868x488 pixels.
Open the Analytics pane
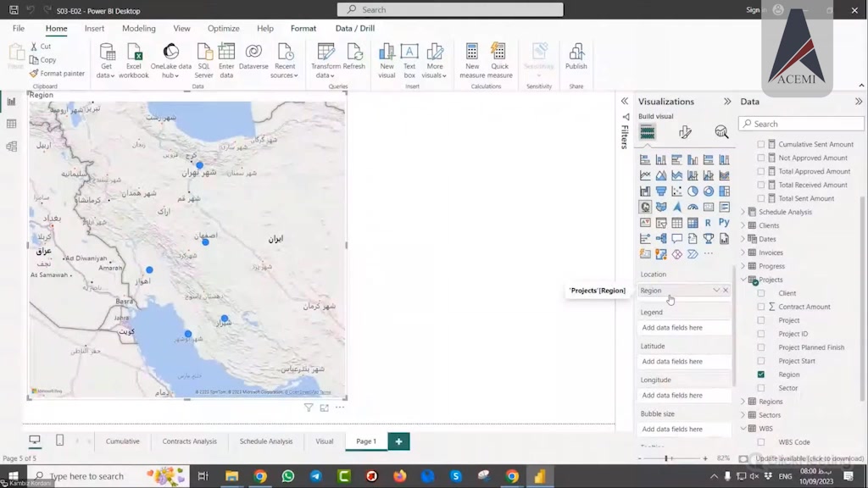click(x=721, y=131)
